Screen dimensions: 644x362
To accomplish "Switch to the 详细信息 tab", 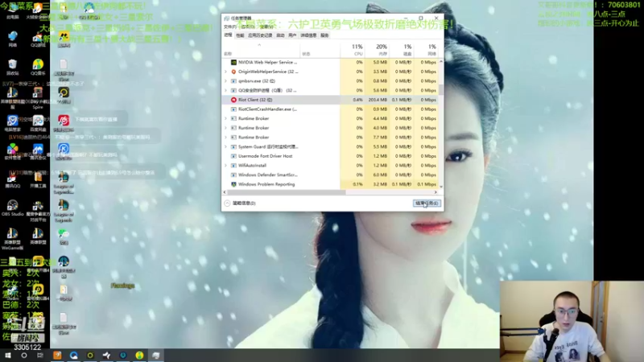I will tap(308, 35).
